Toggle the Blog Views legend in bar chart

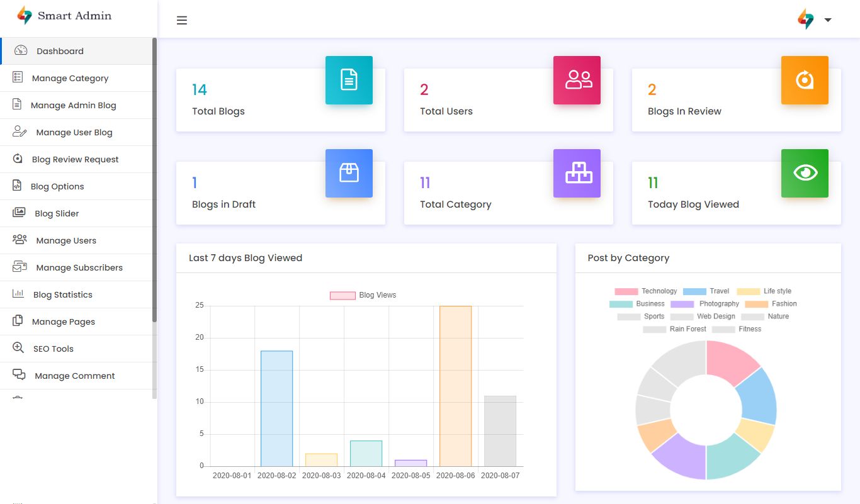[x=363, y=295]
